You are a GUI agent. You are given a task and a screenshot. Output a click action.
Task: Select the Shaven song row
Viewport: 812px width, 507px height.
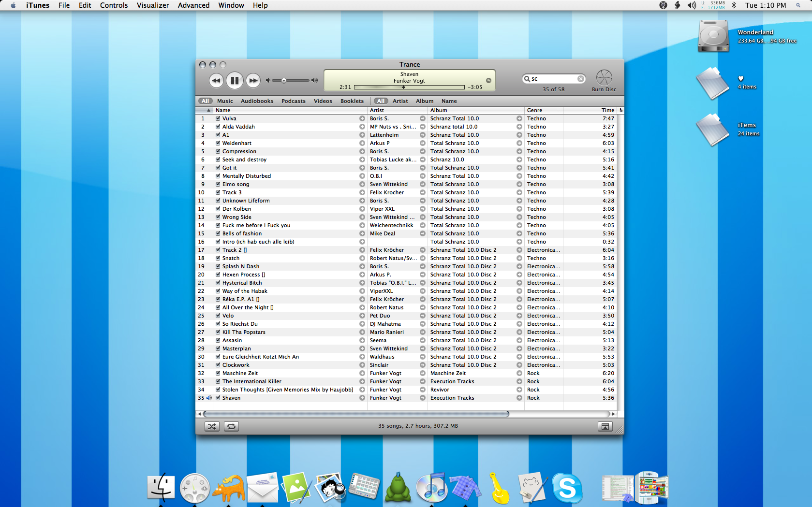(x=406, y=398)
